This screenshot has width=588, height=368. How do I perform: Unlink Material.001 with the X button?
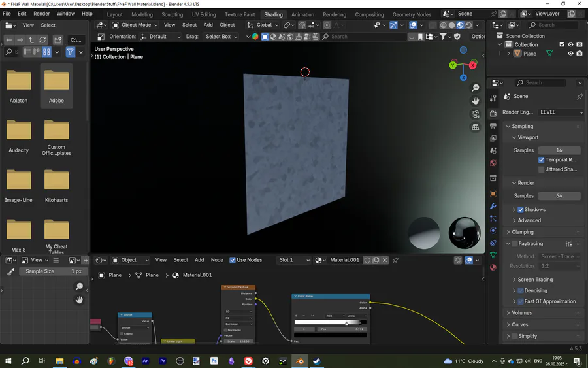[385, 260]
